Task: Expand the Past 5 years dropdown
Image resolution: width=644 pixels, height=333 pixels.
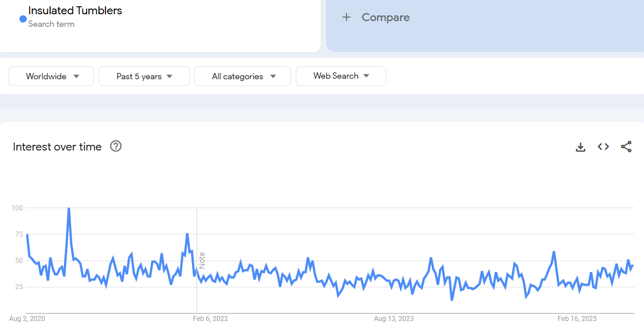Action: 144,76
